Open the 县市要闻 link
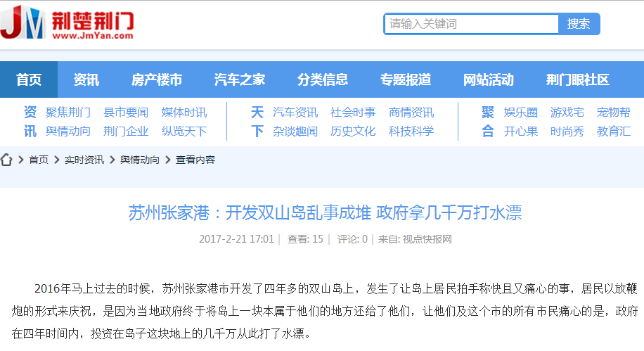 point(126,113)
